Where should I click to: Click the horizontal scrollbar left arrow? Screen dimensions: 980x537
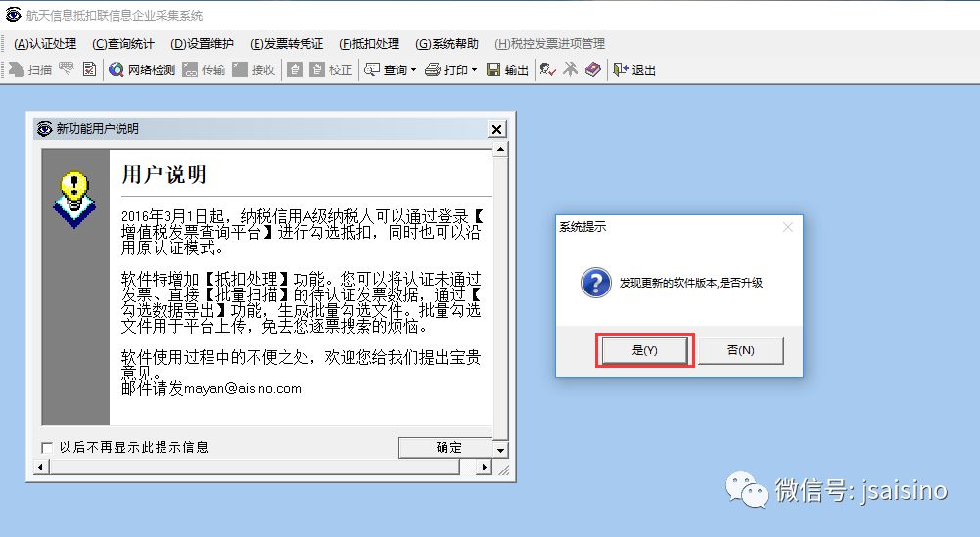(x=41, y=467)
